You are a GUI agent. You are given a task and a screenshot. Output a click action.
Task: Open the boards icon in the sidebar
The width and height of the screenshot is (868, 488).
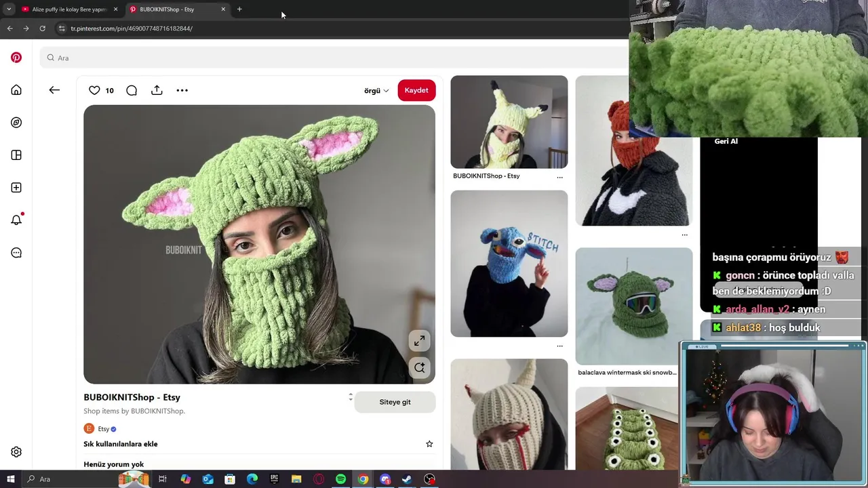(16, 155)
